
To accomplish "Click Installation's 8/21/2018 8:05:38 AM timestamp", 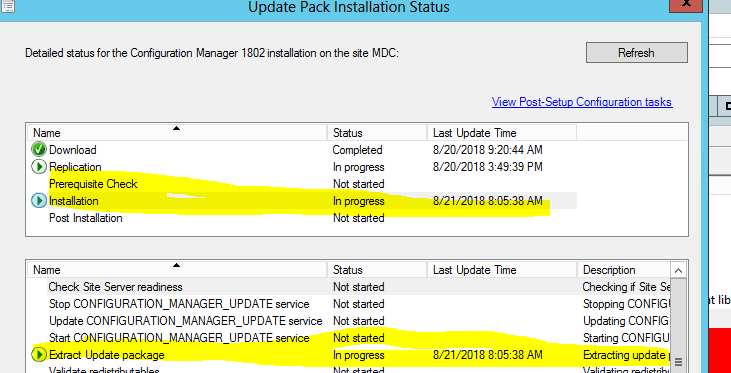I will pyautogui.click(x=488, y=201).
